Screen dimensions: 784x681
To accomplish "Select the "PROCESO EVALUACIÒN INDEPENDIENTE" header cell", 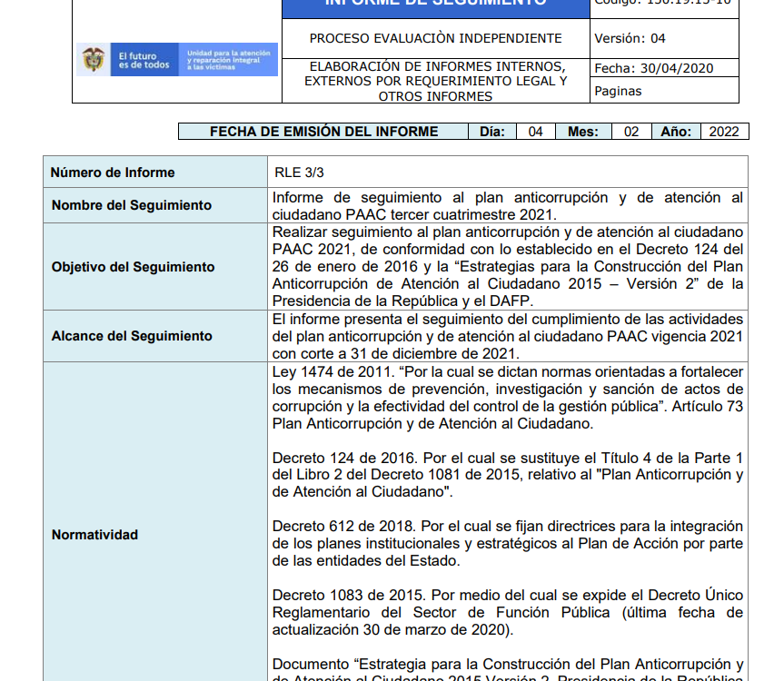I will 435,38.
